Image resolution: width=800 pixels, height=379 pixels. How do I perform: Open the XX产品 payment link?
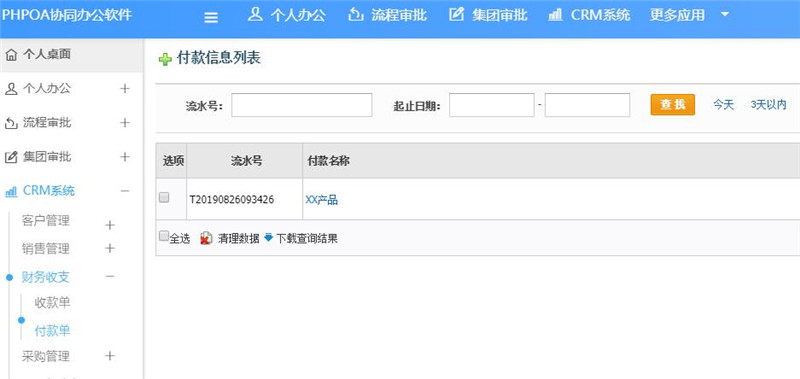(321, 200)
